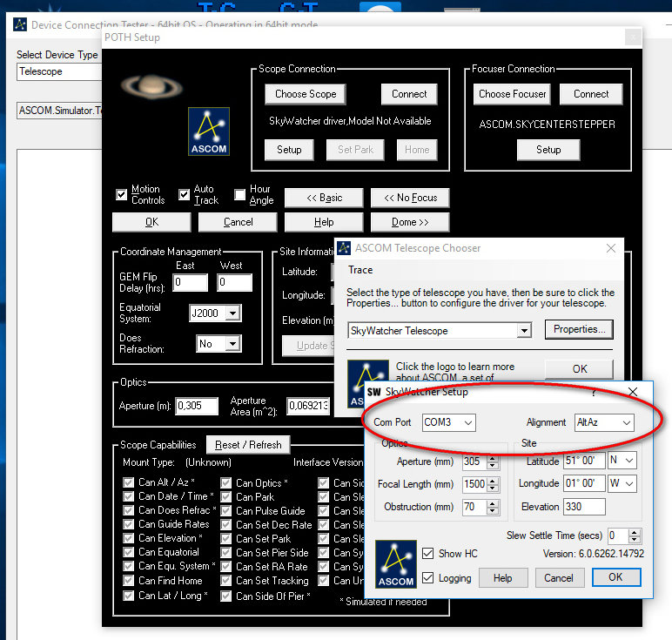Click GEM Flip Delay West field

click(234, 282)
